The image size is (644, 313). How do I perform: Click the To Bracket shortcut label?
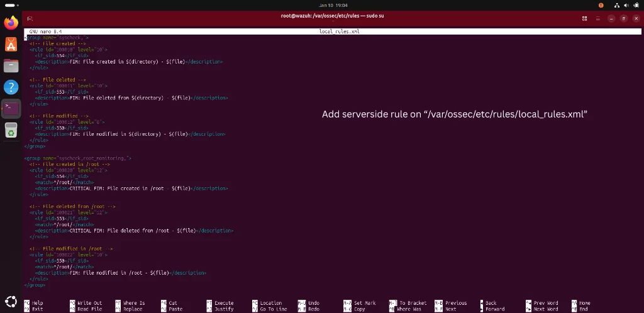coord(413,303)
